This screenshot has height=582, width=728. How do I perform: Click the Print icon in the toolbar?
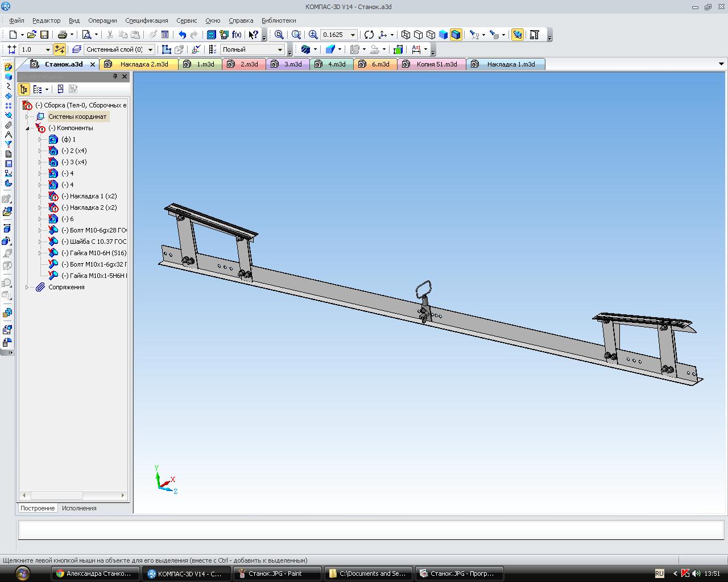[x=63, y=35]
